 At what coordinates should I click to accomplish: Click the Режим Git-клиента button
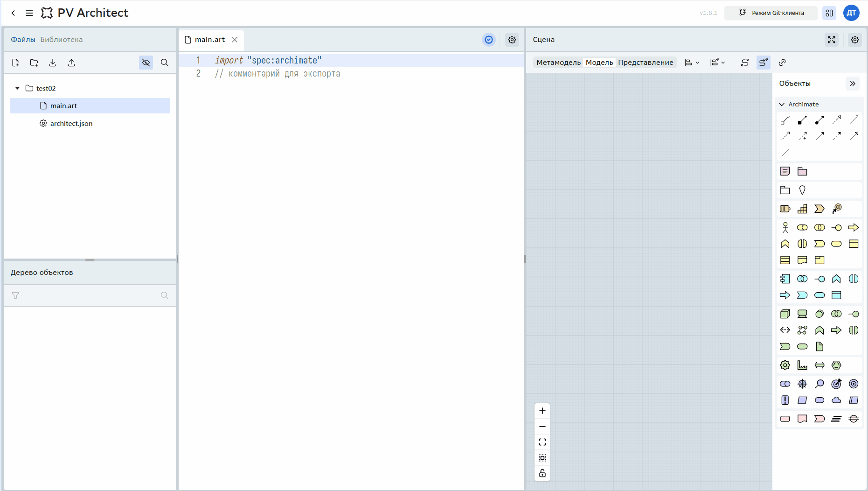(x=771, y=13)
